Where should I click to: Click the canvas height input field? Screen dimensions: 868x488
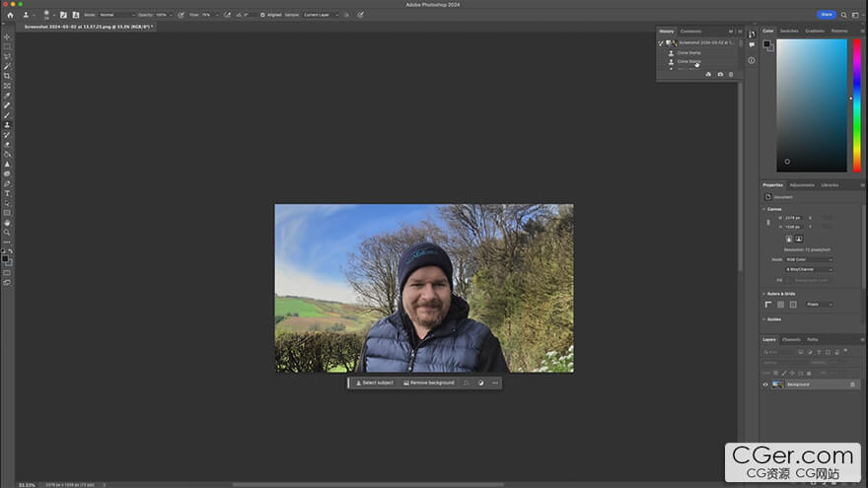pyautogui.click(x=793, y=227)
